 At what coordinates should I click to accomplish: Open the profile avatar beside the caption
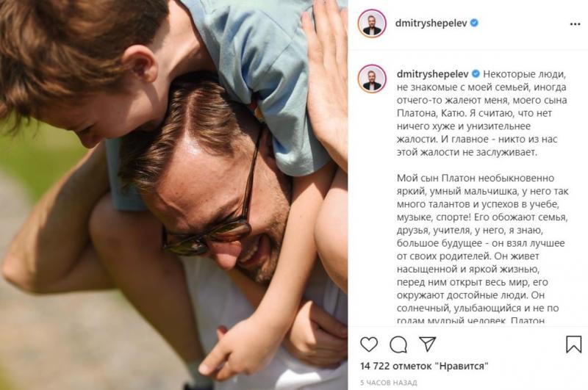372,79
